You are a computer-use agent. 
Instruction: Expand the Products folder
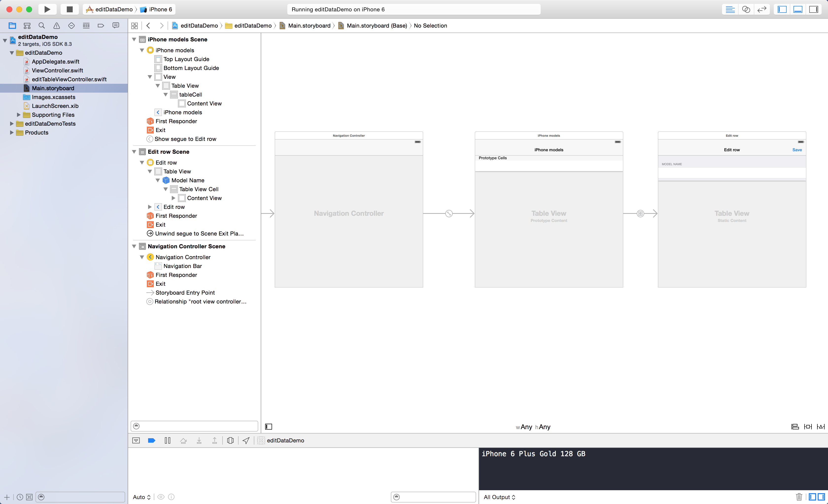click(12, 132)
